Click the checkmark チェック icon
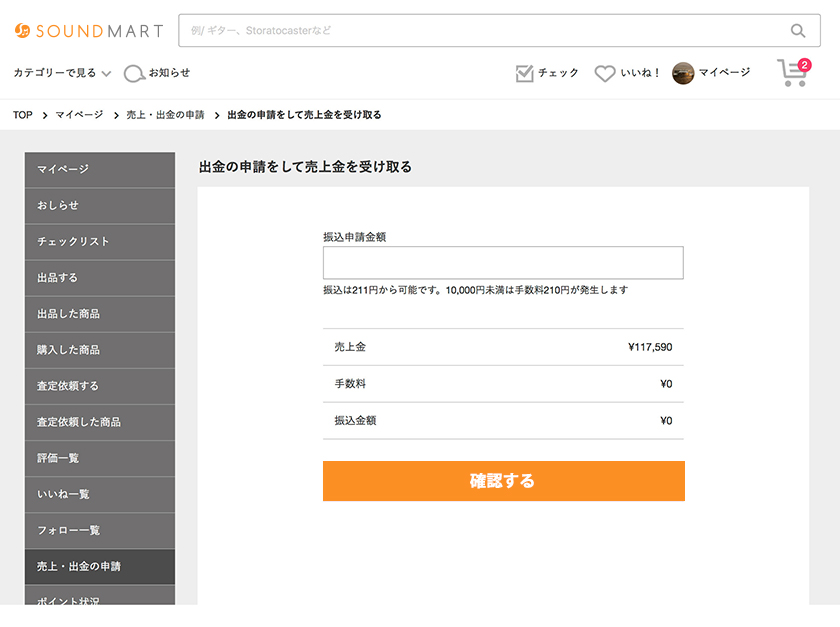Viewport: 840px width, 627px height. 524,73
